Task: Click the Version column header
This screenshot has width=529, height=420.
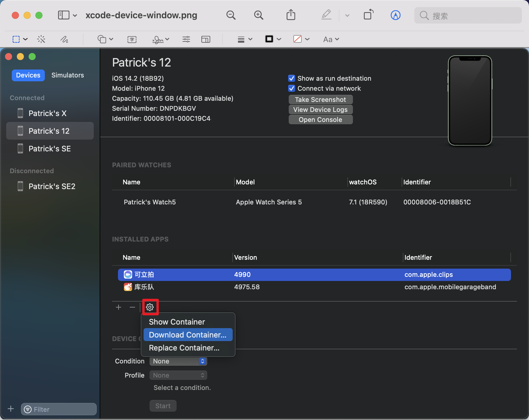Action: pyautogui.click(x=245, y=257)
